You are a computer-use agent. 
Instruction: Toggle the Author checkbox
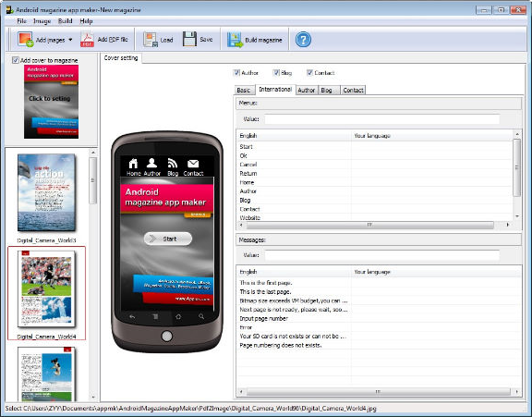coord(236,72)
